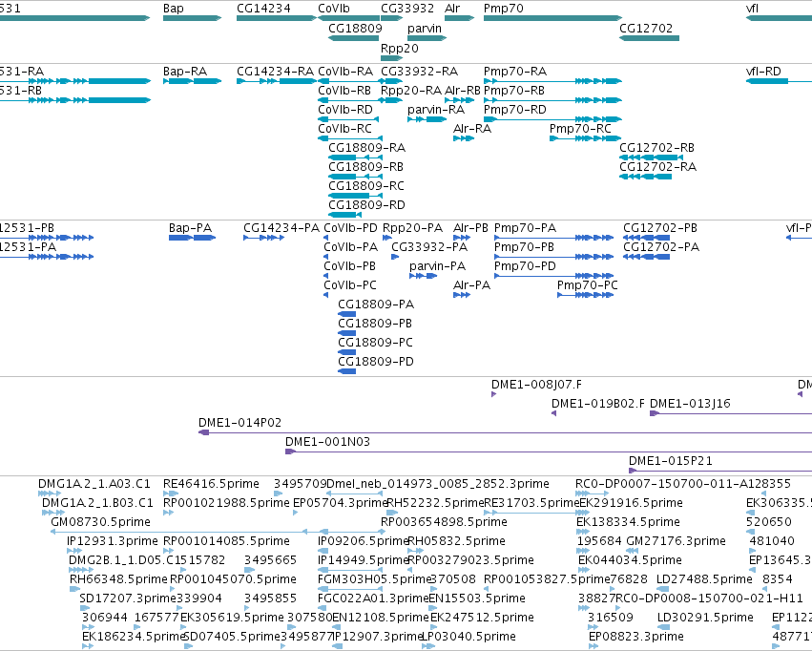
Task: Select the CoVIb gene label
Action: (334, 9)
